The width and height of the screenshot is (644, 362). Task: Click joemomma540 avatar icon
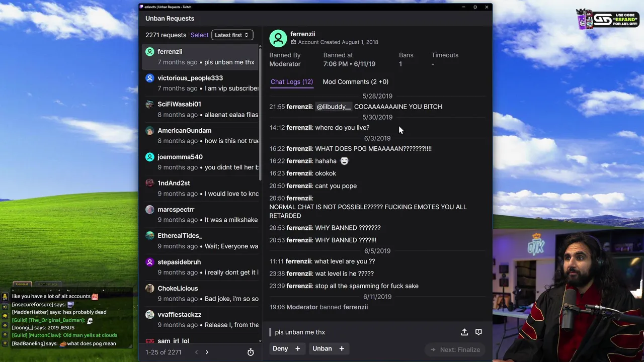149,157
